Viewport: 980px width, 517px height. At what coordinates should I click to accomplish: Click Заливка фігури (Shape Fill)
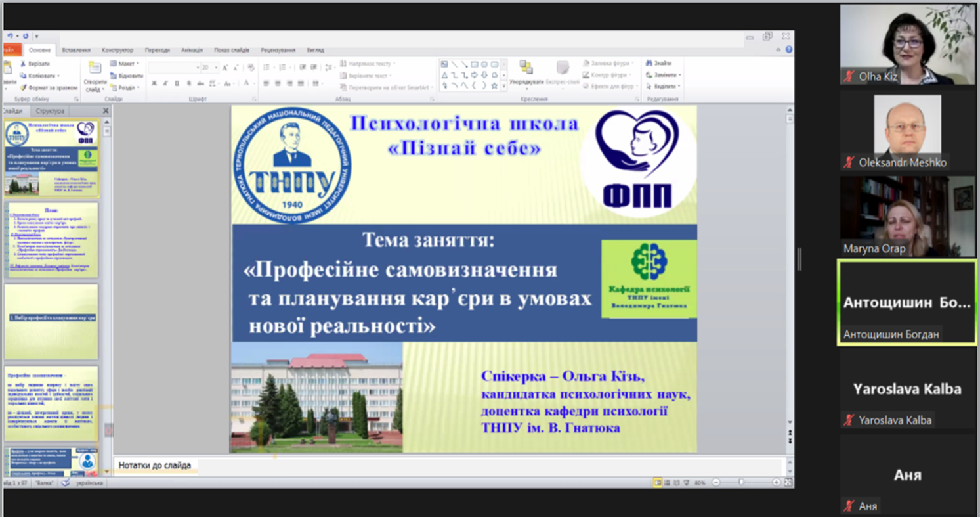point(609,64)
